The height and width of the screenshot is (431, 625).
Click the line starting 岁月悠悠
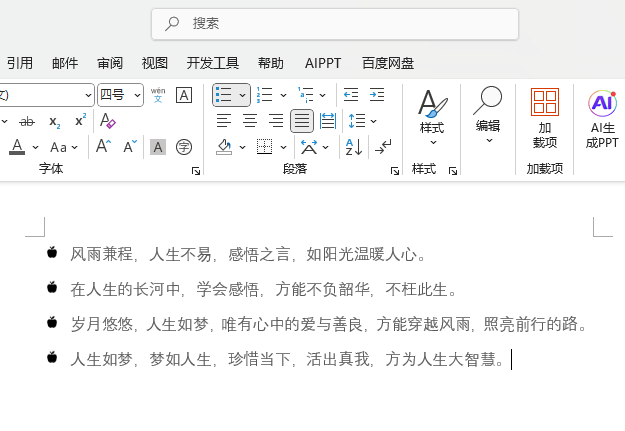click(330, 324)
